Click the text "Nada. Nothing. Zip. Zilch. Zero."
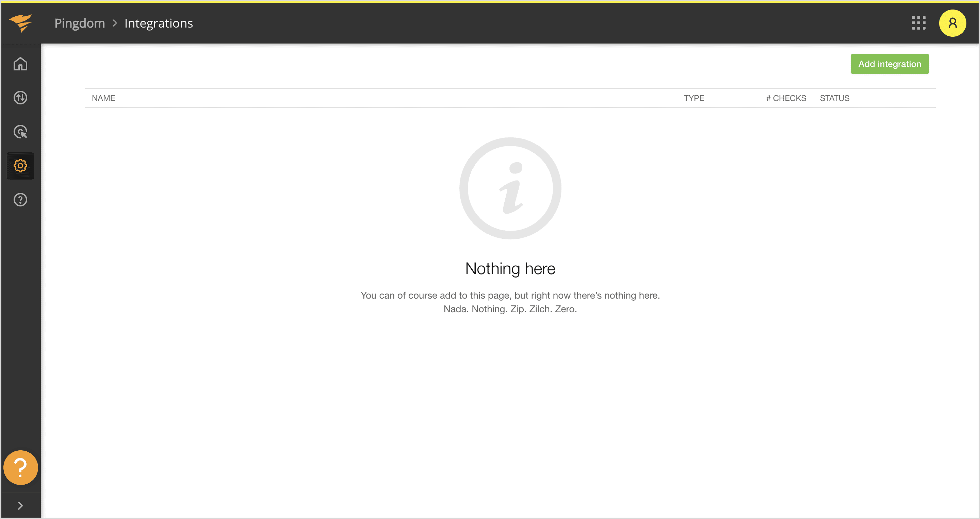This screenshot has width=980, height=519. pyautogui.click(x=510, y=309)
